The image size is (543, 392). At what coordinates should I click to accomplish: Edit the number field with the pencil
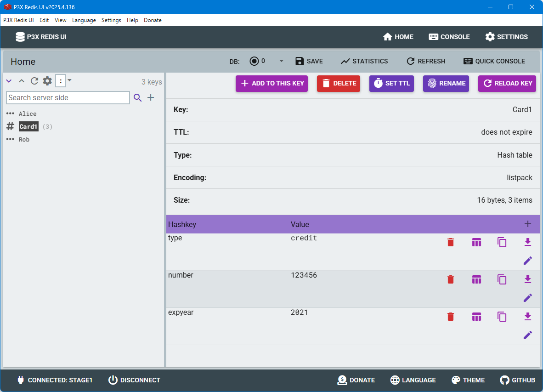[x=527, y=298]
